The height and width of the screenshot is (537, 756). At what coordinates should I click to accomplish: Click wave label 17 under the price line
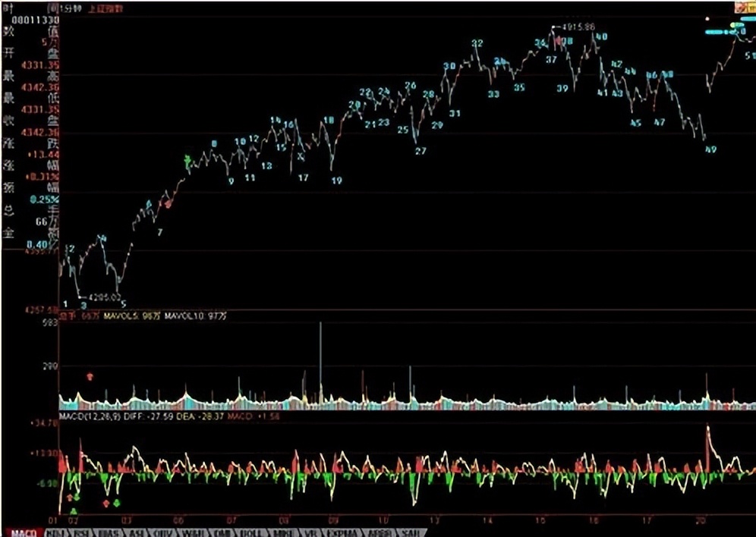[303, 177]
